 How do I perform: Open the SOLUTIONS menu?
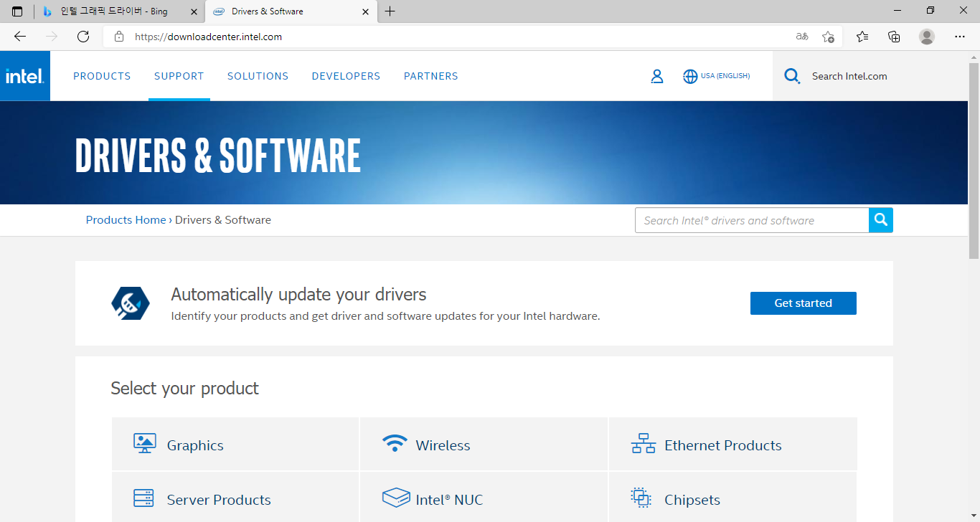coord(258,76)
